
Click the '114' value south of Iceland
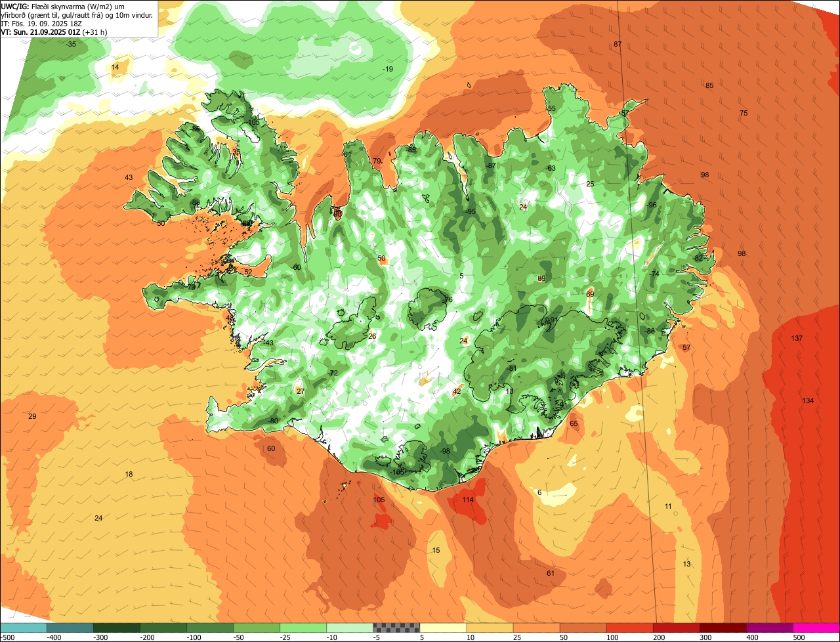pyautogui.click(x=468, y=500)
